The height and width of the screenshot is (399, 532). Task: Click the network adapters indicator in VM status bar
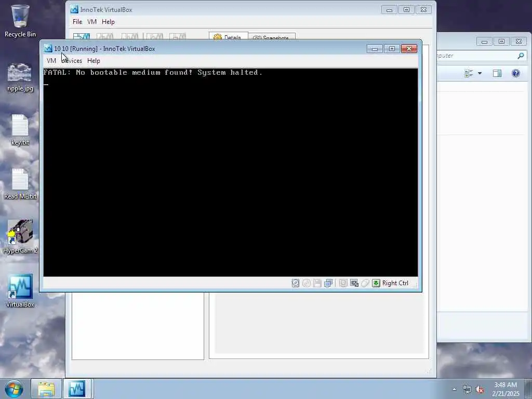328,283
